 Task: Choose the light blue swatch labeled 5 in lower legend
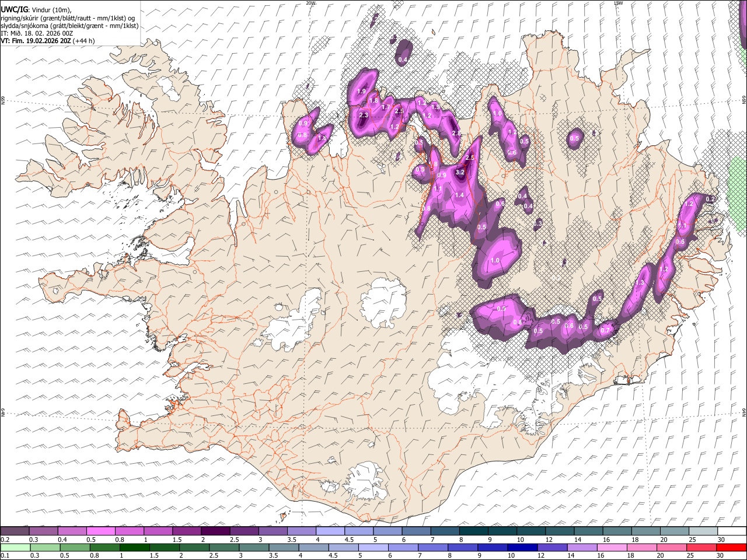click(373, 547)
